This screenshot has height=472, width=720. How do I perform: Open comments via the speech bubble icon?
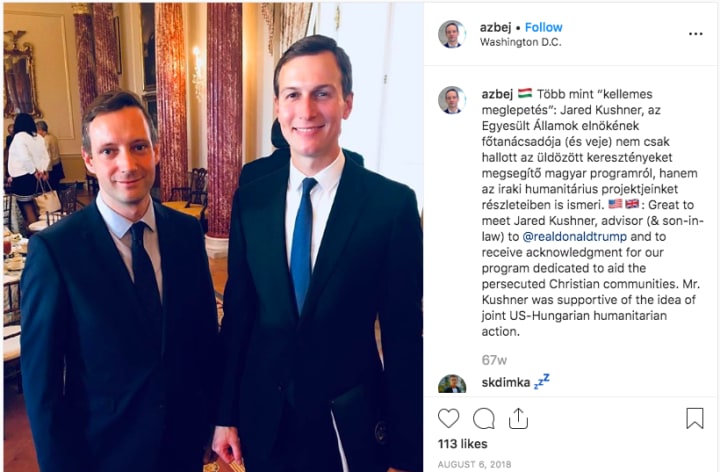click(484, 418)
